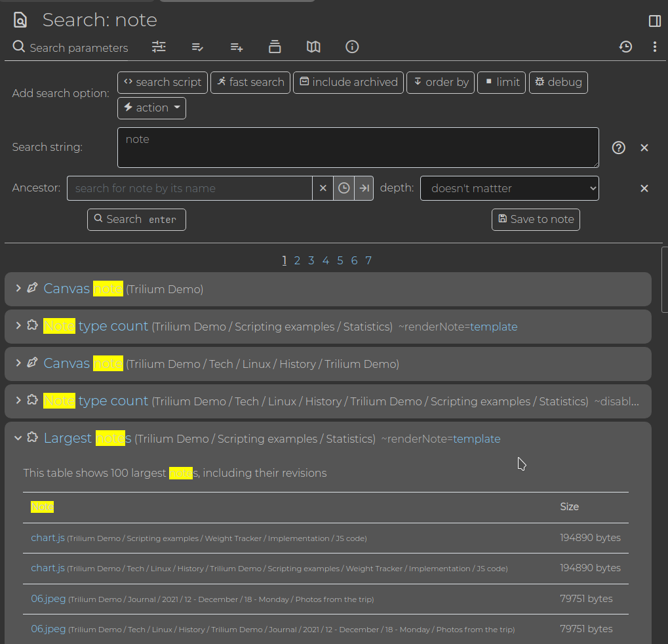Open the Note Paths panel icon
The image size is (668, 644).
275,47
